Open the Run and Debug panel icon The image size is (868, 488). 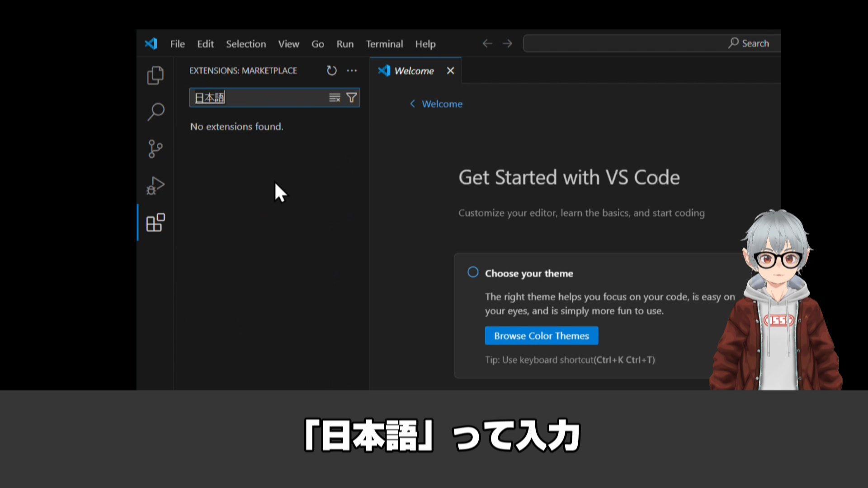coord(155,185)
